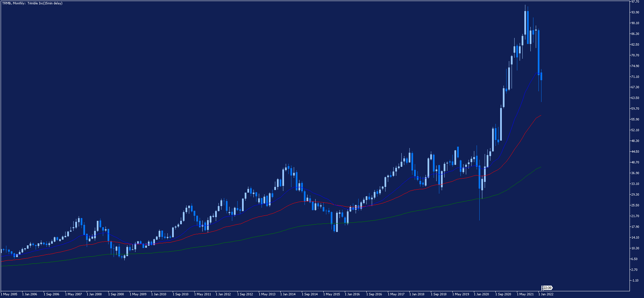Click the 21.70 price scale label
The height and width of the screenshot is (298, 644).
635,216
